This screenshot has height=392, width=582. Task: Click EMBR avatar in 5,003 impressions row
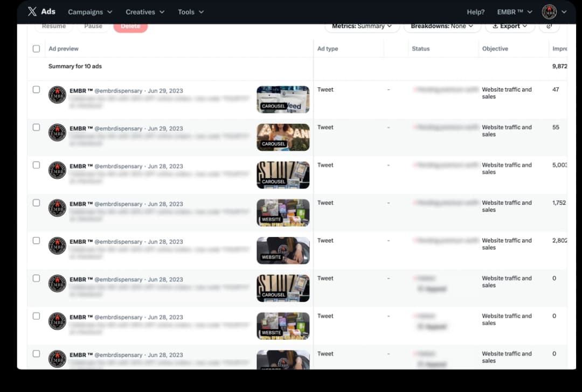click(57, 170)
